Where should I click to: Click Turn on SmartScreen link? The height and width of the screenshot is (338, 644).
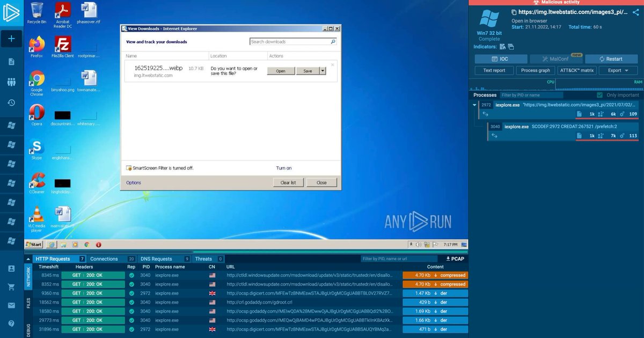pos(284,168)
